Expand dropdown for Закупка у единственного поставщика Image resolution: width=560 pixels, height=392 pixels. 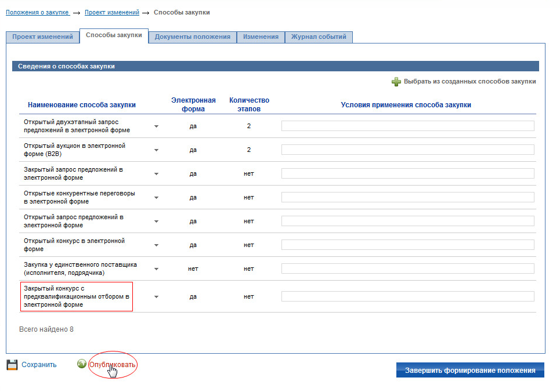coord(156,268)
